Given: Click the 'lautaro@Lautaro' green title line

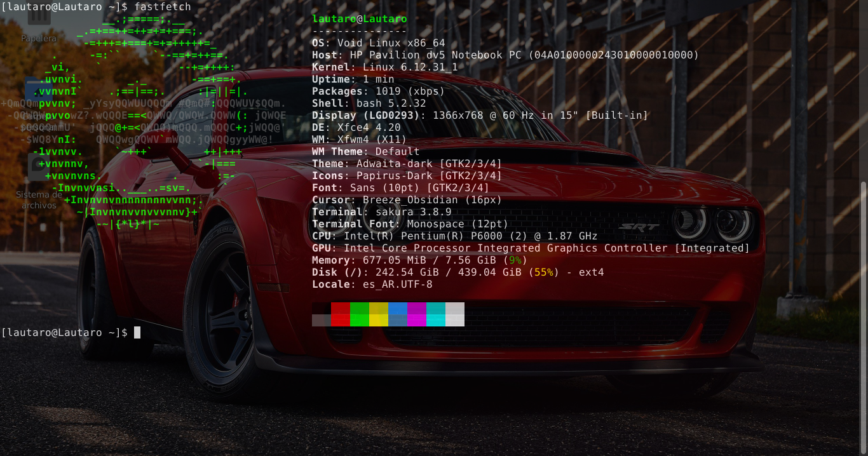Looking at the screenshot, I should tap(360, 18).
